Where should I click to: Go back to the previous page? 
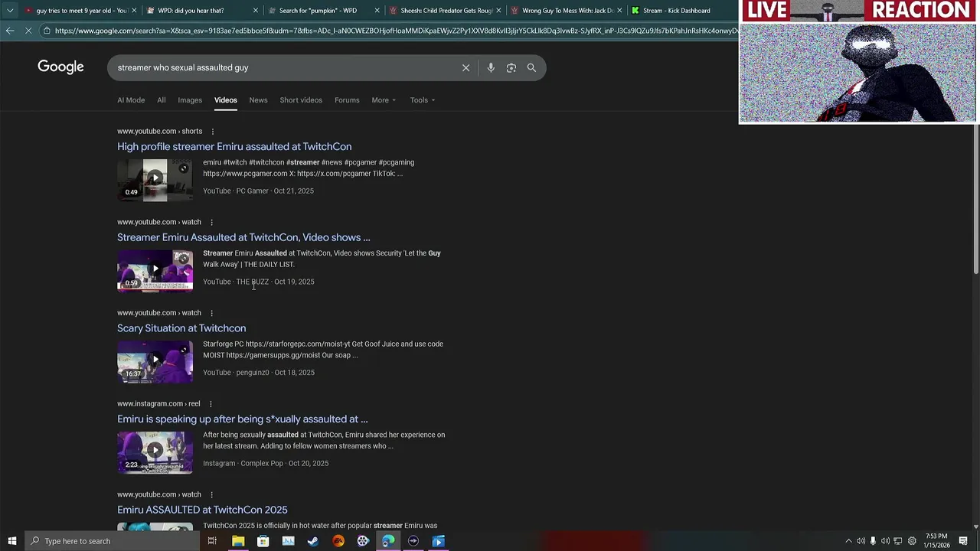10,31
